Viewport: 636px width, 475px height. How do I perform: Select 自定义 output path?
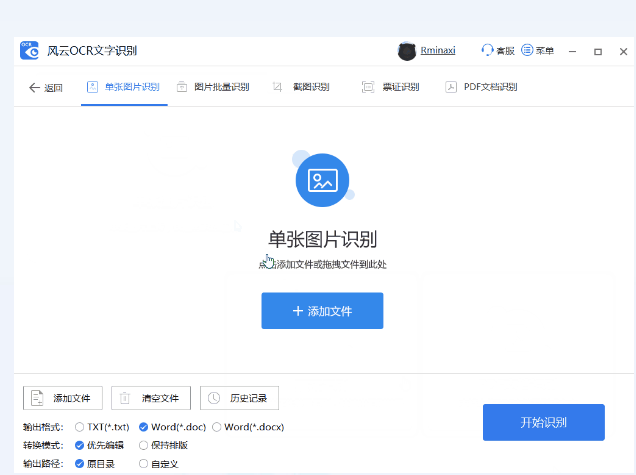pos(159,464)
